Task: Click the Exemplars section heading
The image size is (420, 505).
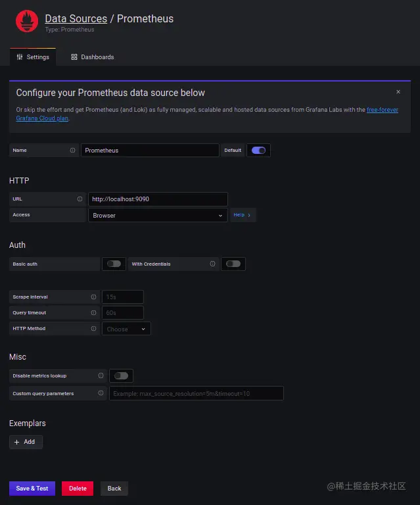Action: pos(28,423)
